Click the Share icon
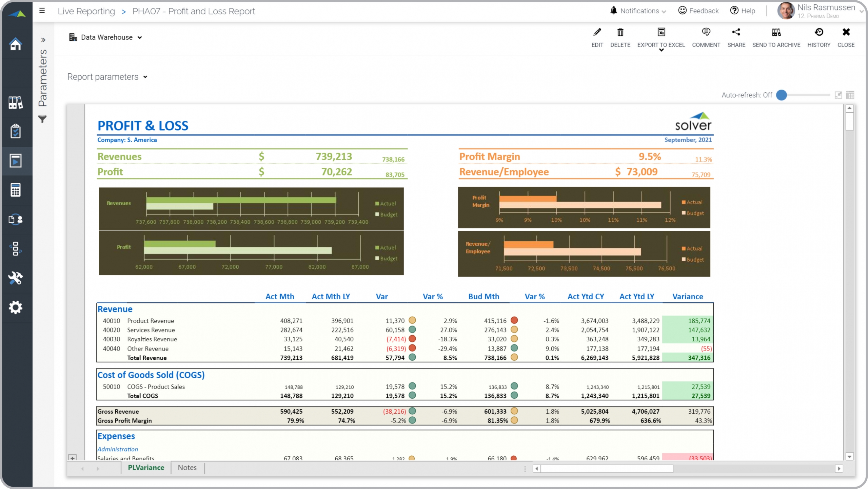This screenshot has height=489, width=868. pos(736,33)
